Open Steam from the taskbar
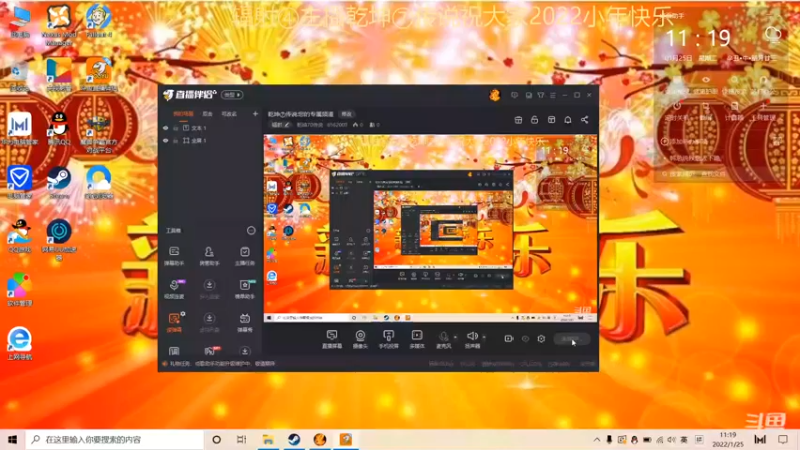 (294, 439)
